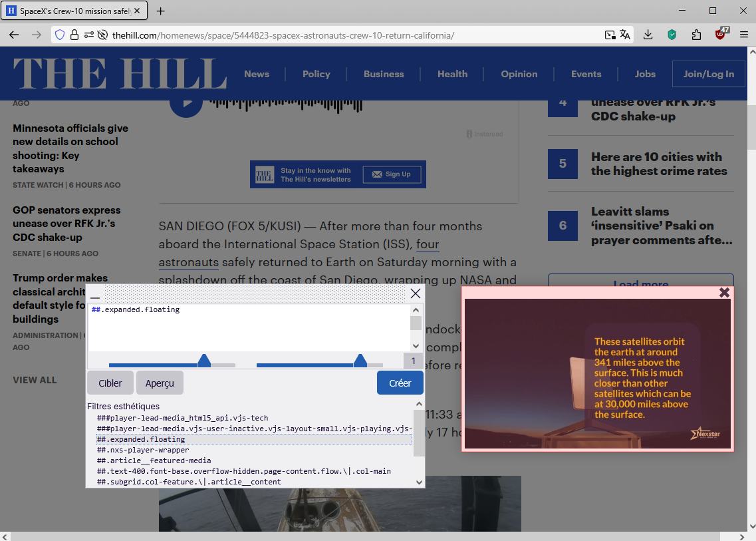Image resolution: width=756 pixels, height=541 pixels.
Task: Open the sidebar GOP senators RFK Jr. story
Action: click(x=66, y=224)
